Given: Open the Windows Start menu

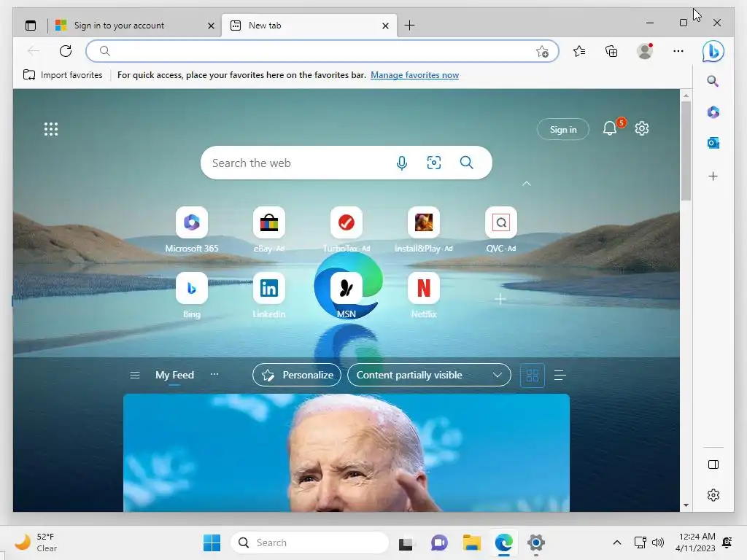Looking at the screenshot, I should point(212,542).
